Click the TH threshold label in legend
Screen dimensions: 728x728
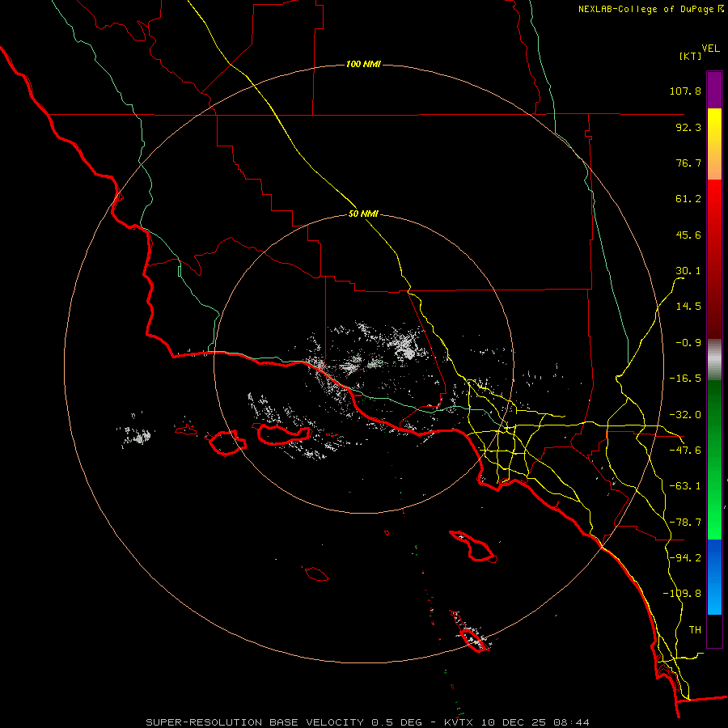pos(695,630)
